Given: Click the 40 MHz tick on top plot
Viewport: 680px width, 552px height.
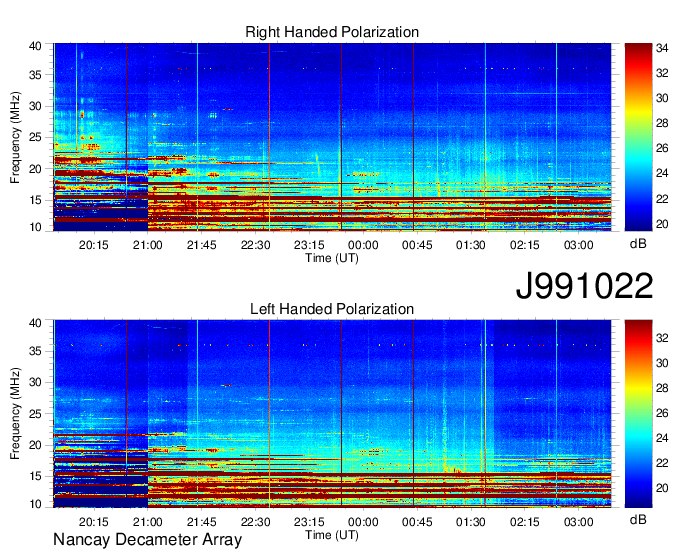Looking at the screenshot, I should [x=35, y=46].
